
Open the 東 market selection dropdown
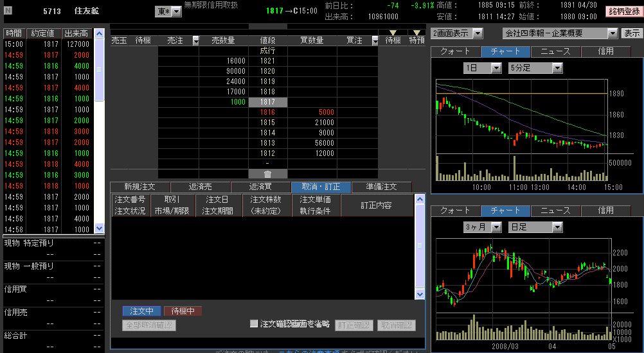click(167, 12)
